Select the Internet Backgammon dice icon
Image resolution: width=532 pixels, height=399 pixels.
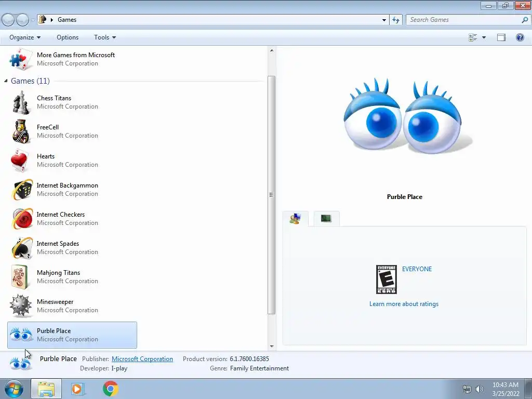(22, 190)
